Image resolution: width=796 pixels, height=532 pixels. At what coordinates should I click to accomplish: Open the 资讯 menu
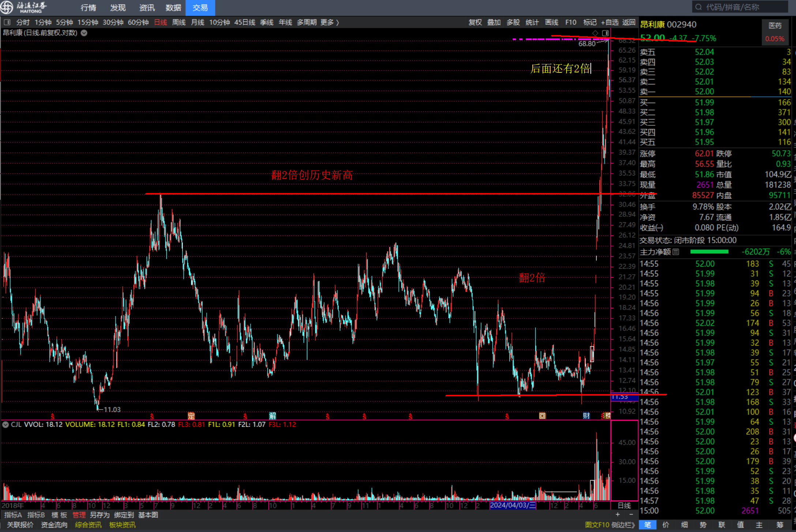point(147,8)
